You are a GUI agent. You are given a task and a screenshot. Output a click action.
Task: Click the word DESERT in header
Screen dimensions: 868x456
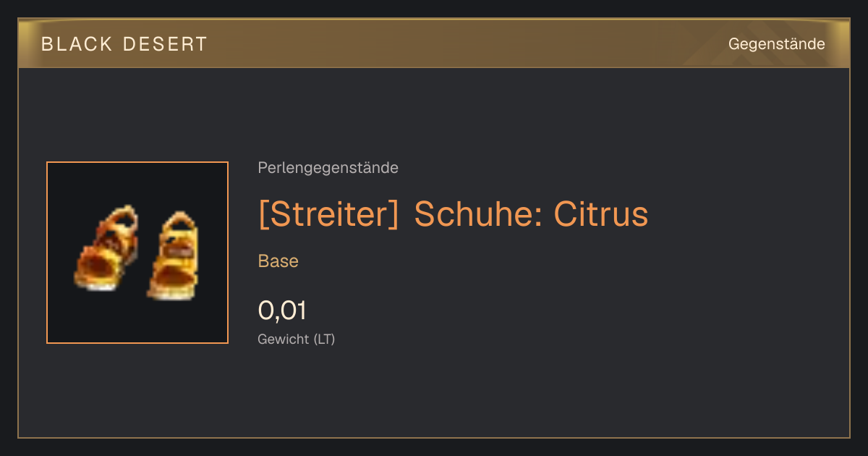point(166,44)
